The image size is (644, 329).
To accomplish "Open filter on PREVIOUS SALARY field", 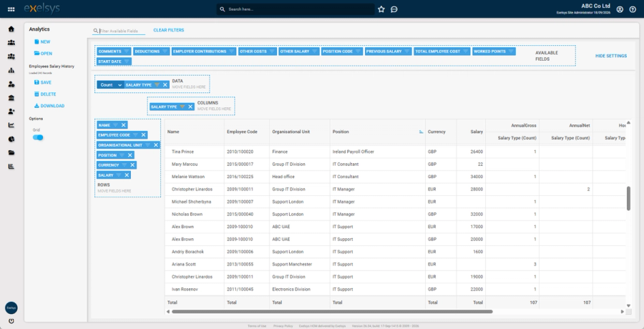I will point(407,51).
